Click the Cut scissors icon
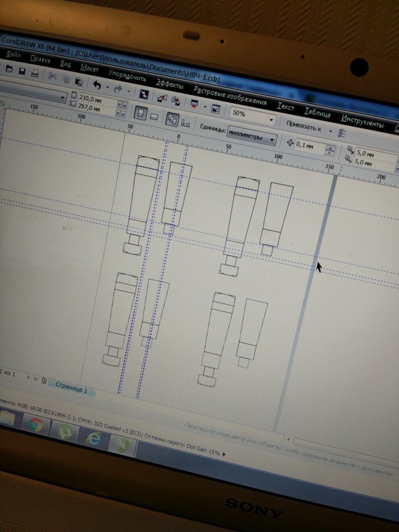 [52, 76]
